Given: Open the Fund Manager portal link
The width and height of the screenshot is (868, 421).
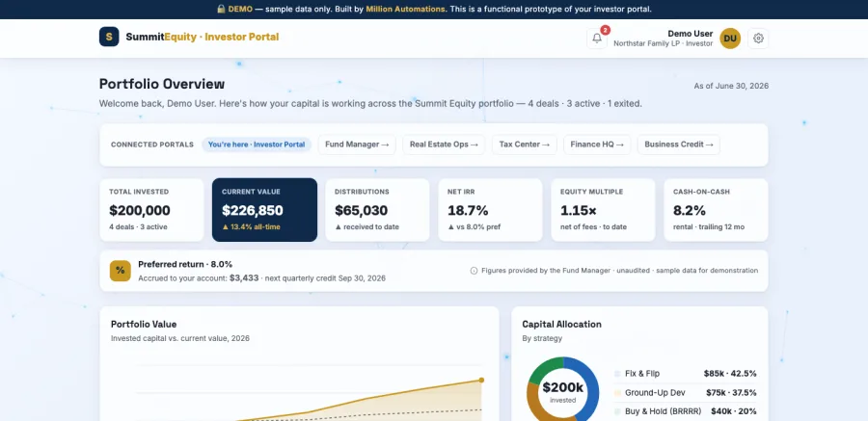Looking at the screenshot, I should [357, 145].
